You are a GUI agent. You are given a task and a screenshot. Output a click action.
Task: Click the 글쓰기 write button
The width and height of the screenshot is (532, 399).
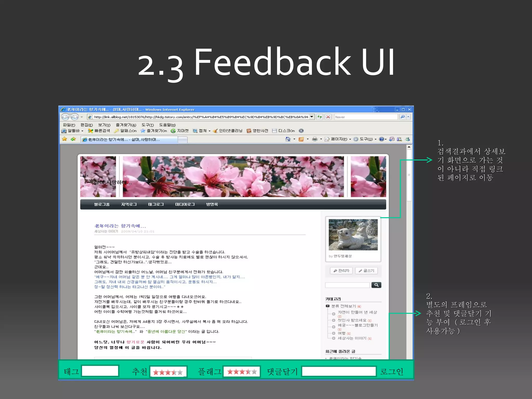click(x=366, y=271)
